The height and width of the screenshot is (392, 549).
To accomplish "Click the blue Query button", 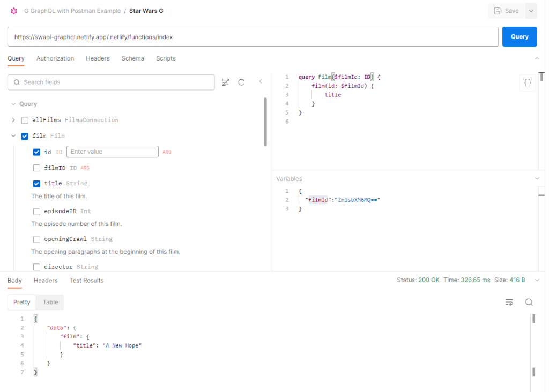I will tap(520, 37).
